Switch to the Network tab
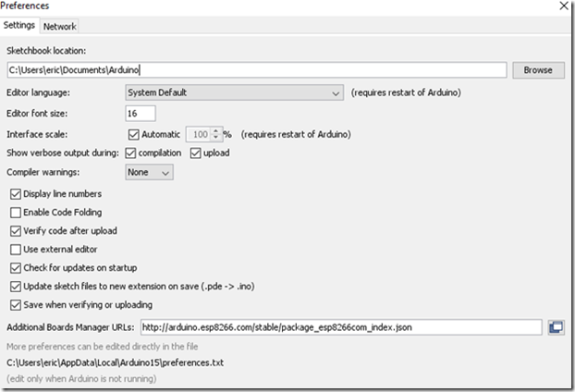 pos(59,27)
